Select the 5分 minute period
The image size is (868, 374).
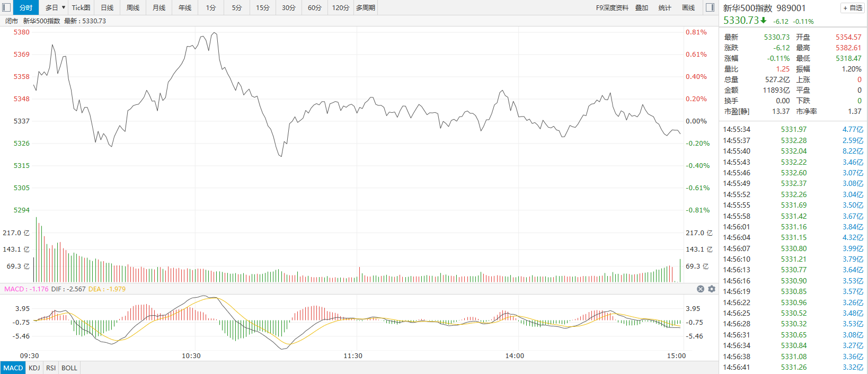tap(237, 7)
